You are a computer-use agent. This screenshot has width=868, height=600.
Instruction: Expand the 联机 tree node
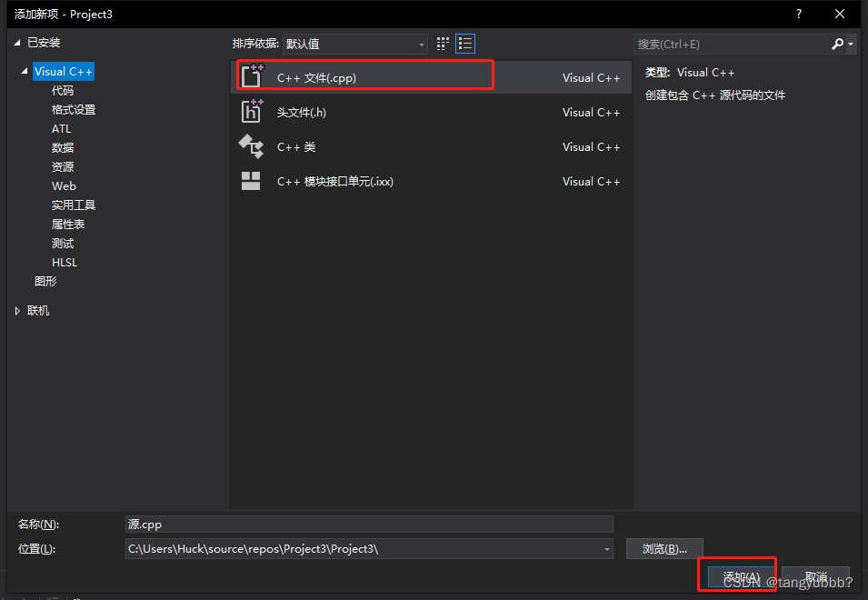click(16, 310)
